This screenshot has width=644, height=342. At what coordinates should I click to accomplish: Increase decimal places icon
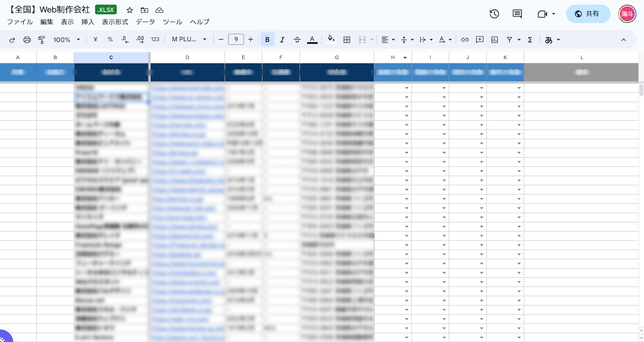[140, 40]
